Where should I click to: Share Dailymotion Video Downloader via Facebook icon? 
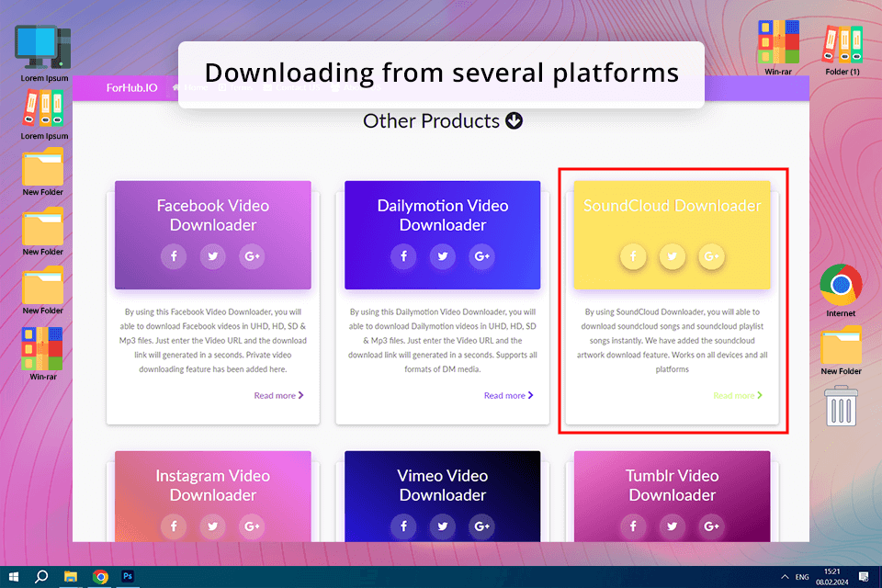404,256
